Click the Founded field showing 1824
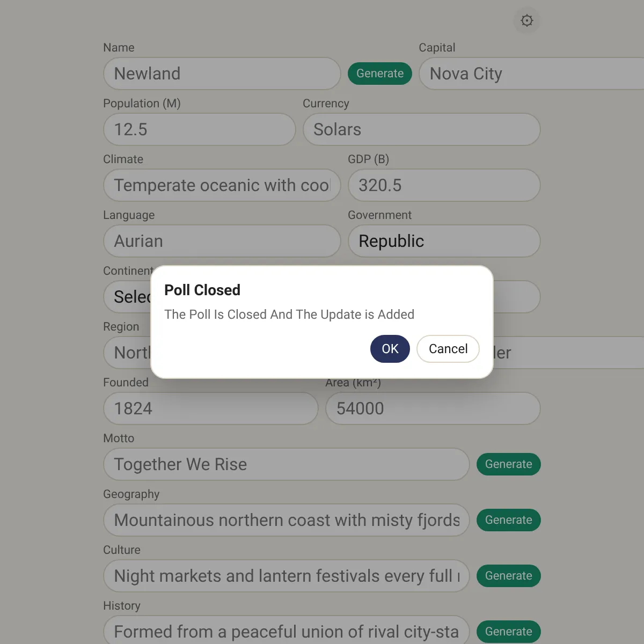The width and height of the screenshot is (644, 644). (x=210, y=408)
